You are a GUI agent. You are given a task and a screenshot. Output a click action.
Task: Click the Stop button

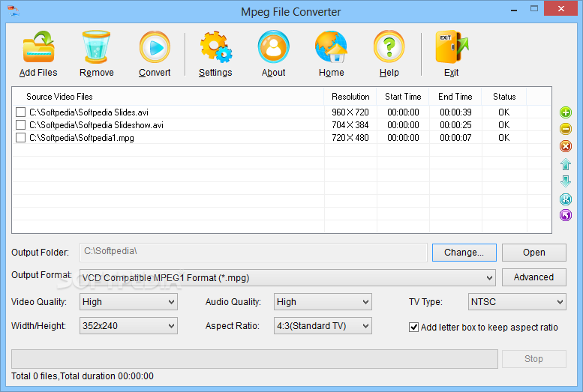pyautogui.click(x=534, y=359)
